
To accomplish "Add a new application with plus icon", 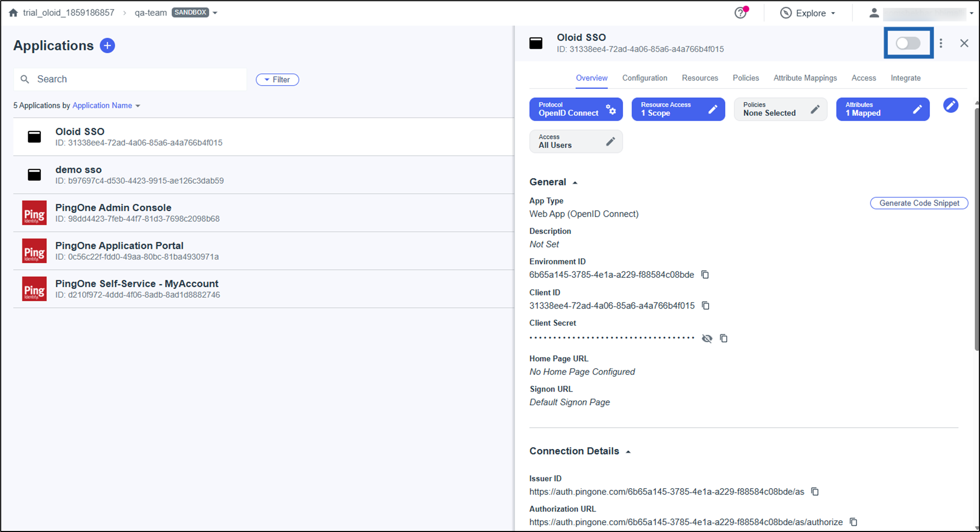I will 107,45.
